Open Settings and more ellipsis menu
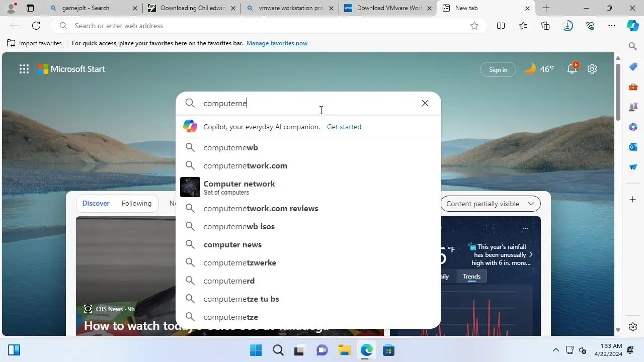Image resolution: width=644 pixels, height=362 pixels. tap(612, 26)
